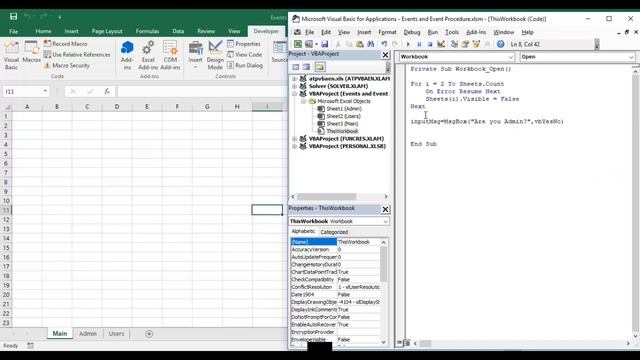Screen dimensions: 640x360
Task: Click Run Dialog in Controls group
Action: [245, 65]
